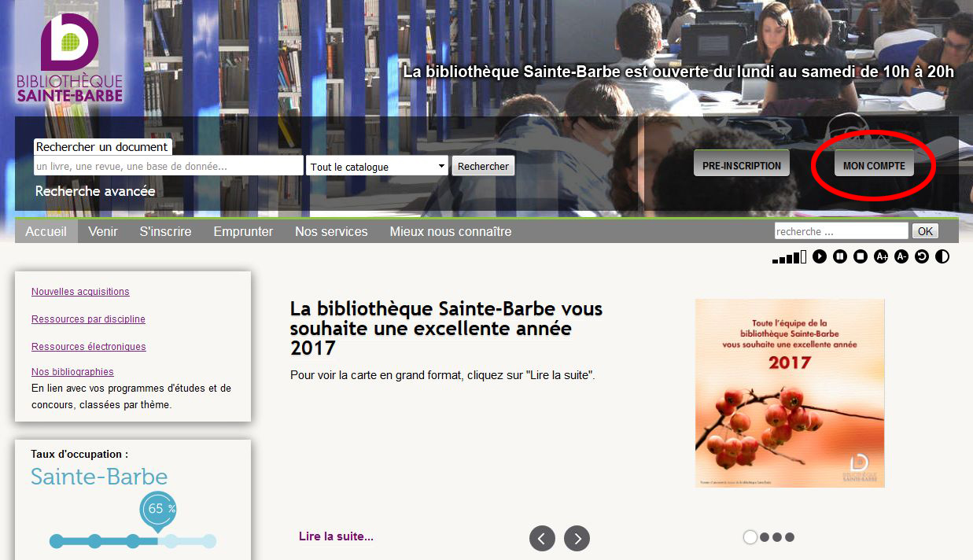Click the reset circular-arrow icon
The image size is (973, 560).
(922, 256)
